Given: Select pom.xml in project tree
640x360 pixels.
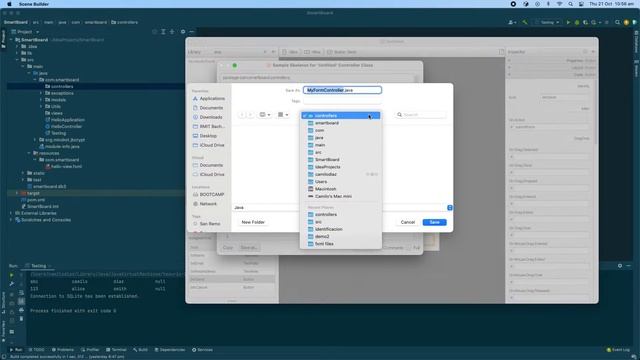Looking at the screenshot, I should (x=33, y=200).
